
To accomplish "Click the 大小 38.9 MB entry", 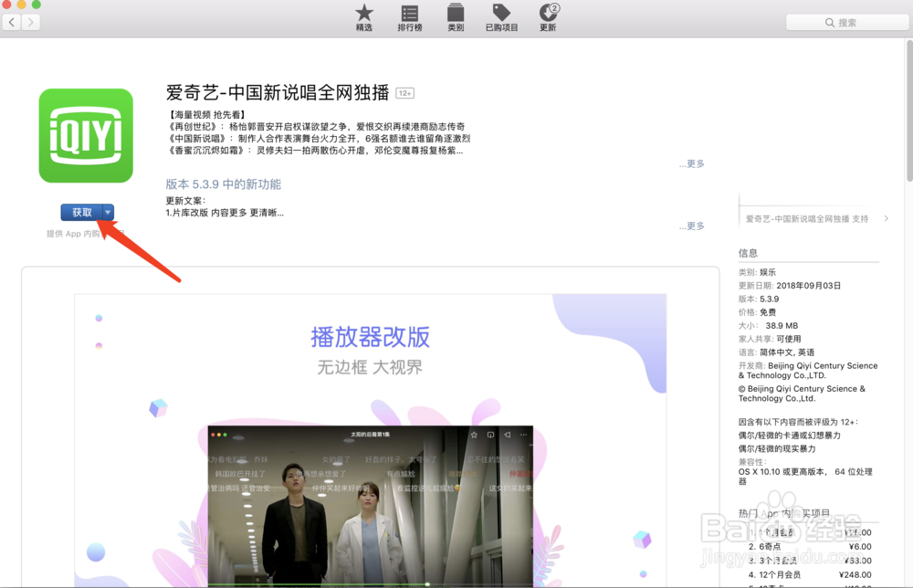I will pos(768,326).
